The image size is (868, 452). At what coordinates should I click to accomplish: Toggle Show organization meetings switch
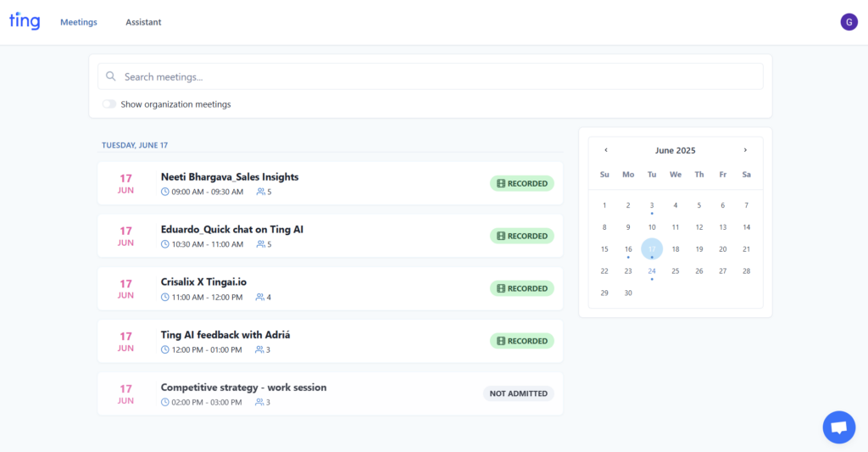109,104
